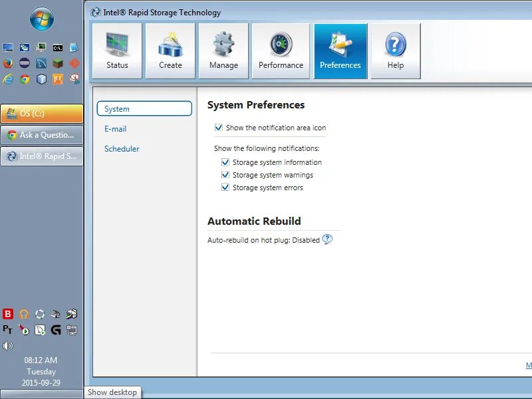Open Scheduler preferences
This screenshot has width=532, height=399.
(122, 148)
